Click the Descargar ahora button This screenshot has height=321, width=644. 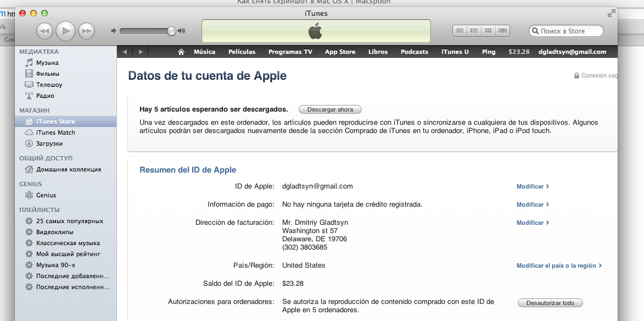[330, 109]
